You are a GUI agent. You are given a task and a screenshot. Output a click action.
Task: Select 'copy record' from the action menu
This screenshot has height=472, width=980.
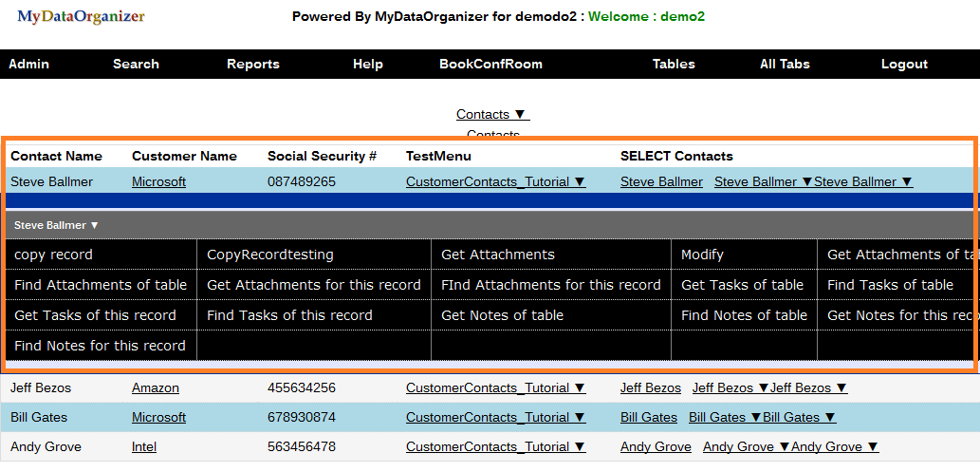pos(53,255)
